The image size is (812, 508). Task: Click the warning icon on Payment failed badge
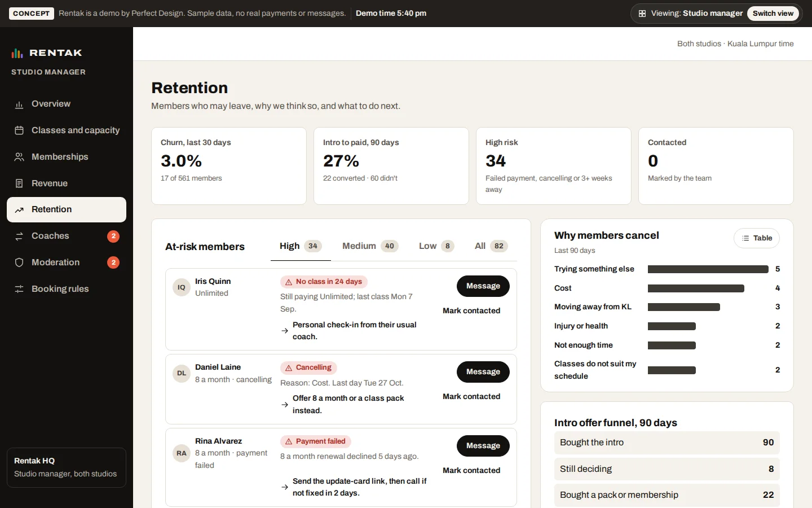pyautogui.click(x=289, y=441)
